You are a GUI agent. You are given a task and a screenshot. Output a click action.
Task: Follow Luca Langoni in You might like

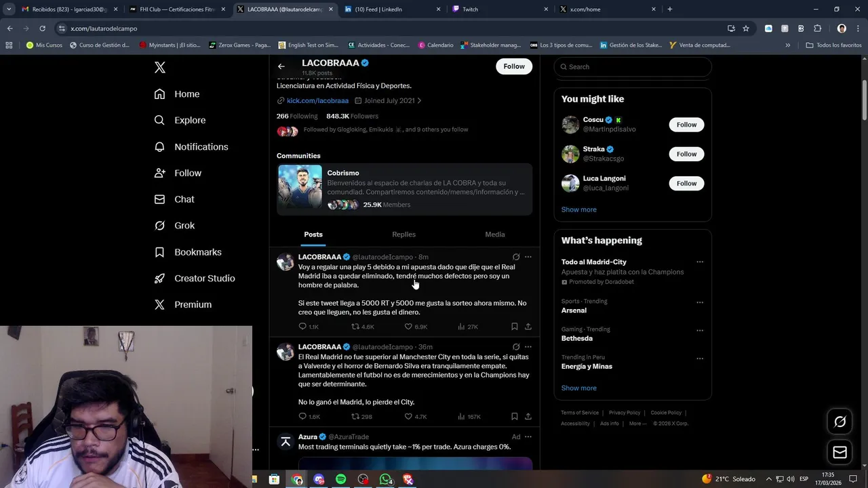click(686, 183)
